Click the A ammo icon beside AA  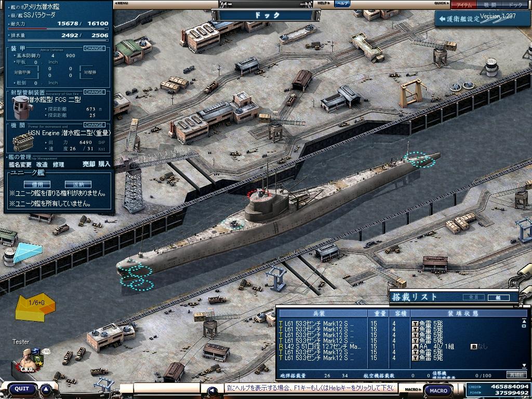[415, 347]
